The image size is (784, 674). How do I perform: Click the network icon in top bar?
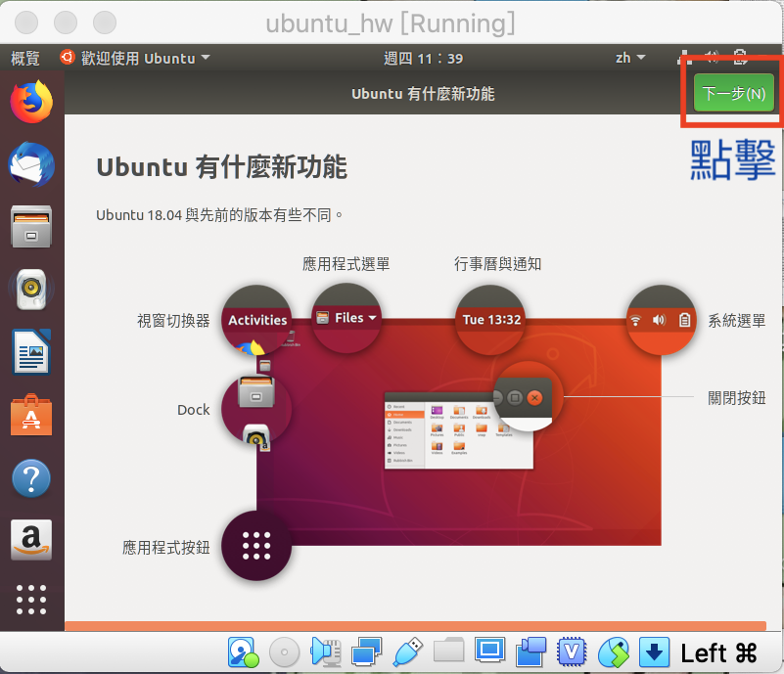coord(684,57)
